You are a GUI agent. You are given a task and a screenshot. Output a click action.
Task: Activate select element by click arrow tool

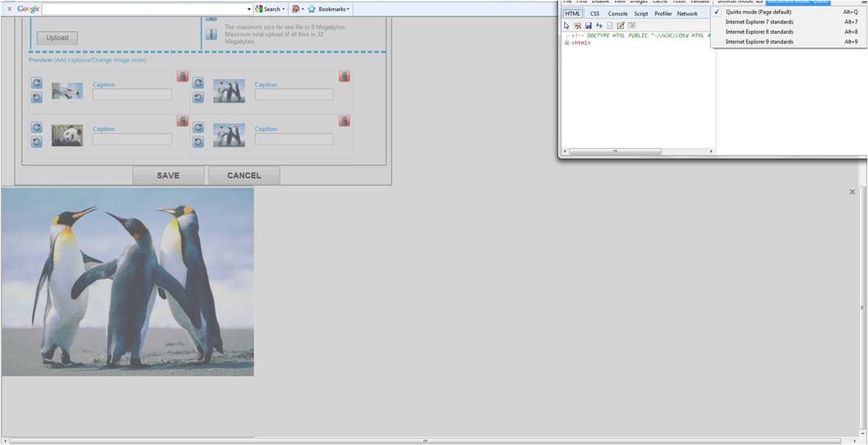567,26
